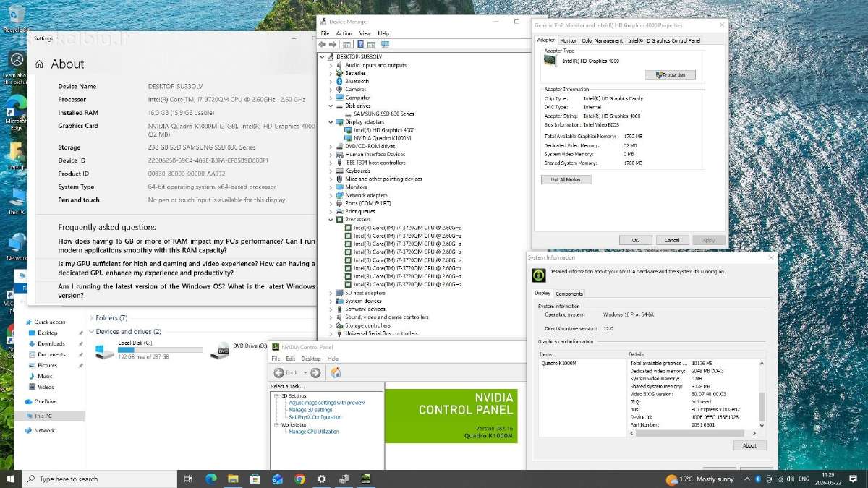Click the Task View taskbar icon
Viewport: 868px width, 488px height.
click(188, 479)
